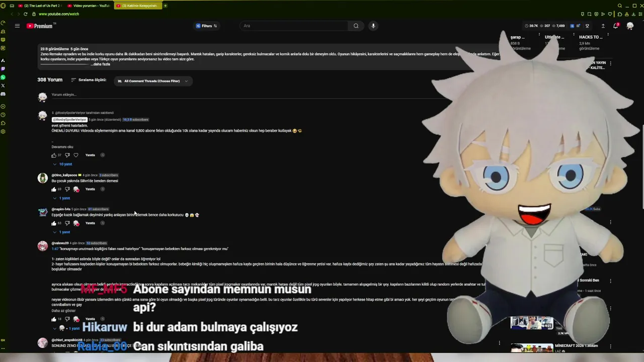Reload the page with refresh icon

pyautogui.click(x=25, y=14)
